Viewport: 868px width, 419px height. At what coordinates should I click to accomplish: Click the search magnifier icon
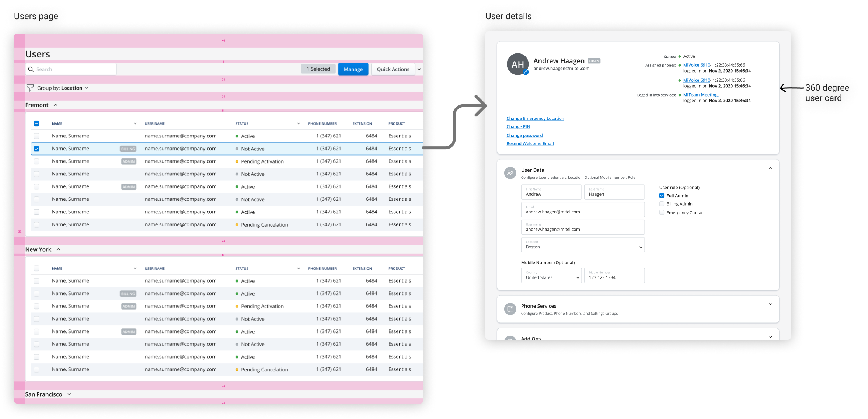click(31, 69)
